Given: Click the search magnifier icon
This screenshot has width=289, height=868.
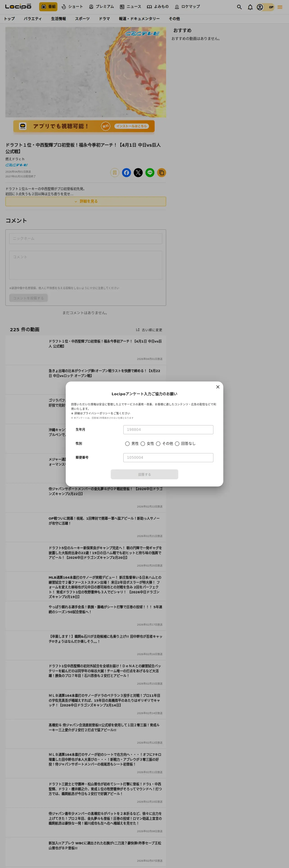Looking at the screenshot, I should pos(239,7).
